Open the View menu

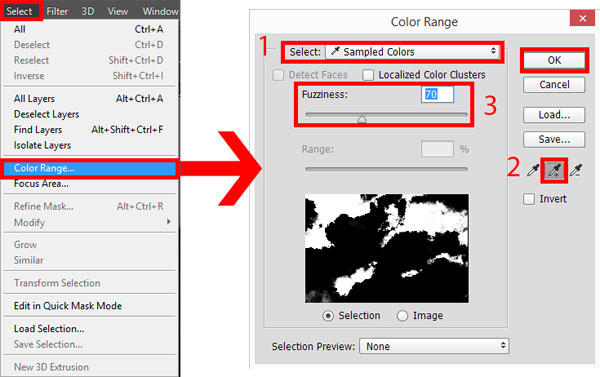tap(117, 11)
